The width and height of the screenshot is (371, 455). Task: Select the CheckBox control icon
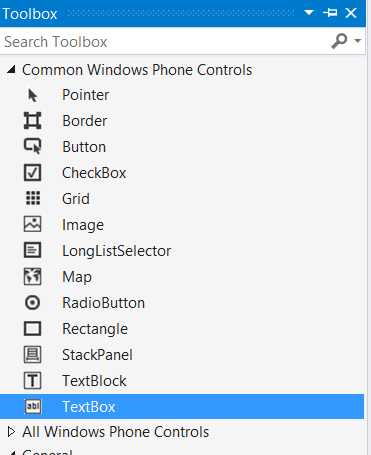coord(32,173)
